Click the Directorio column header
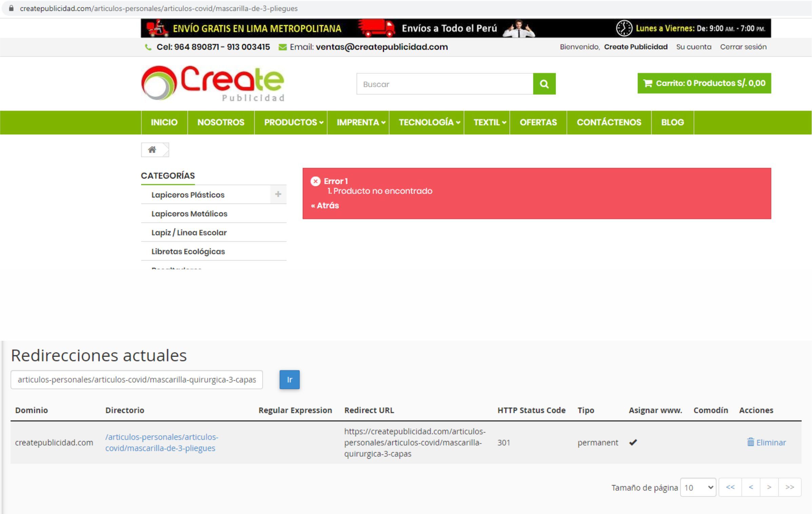The width and height of the screenshot is (812, 514). point(125,410)
